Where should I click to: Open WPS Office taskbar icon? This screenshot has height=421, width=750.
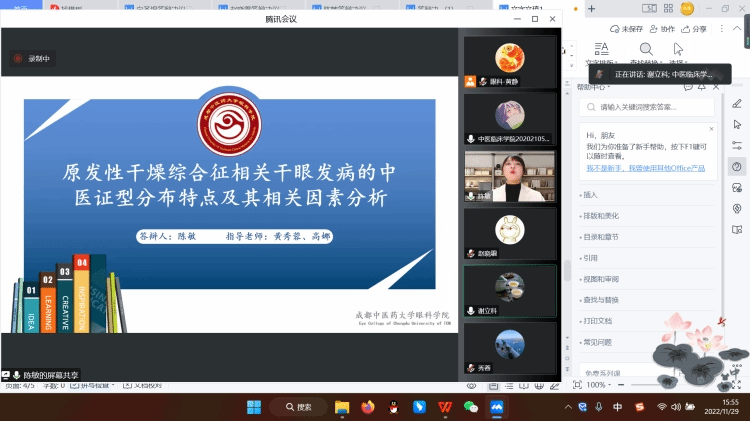[445, 407]
